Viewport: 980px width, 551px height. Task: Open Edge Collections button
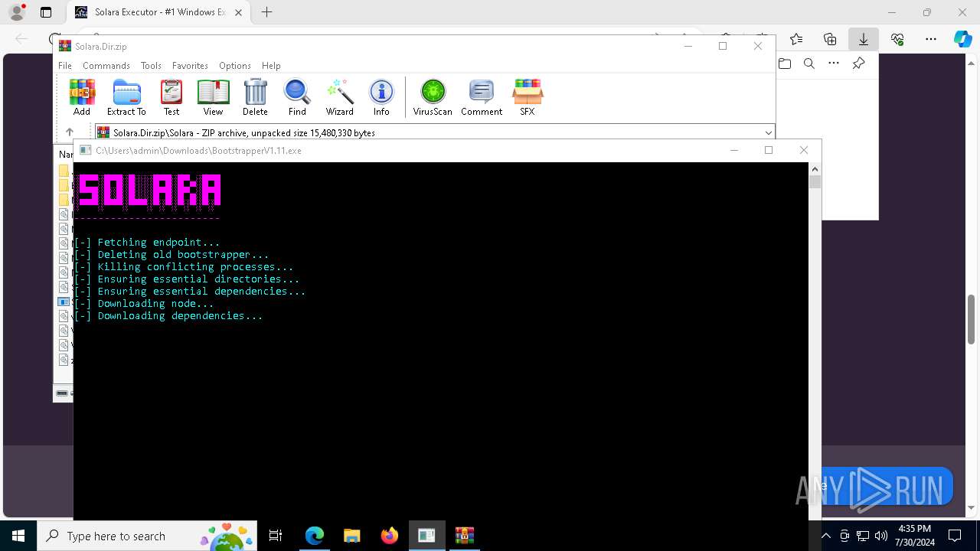[830, 39]
